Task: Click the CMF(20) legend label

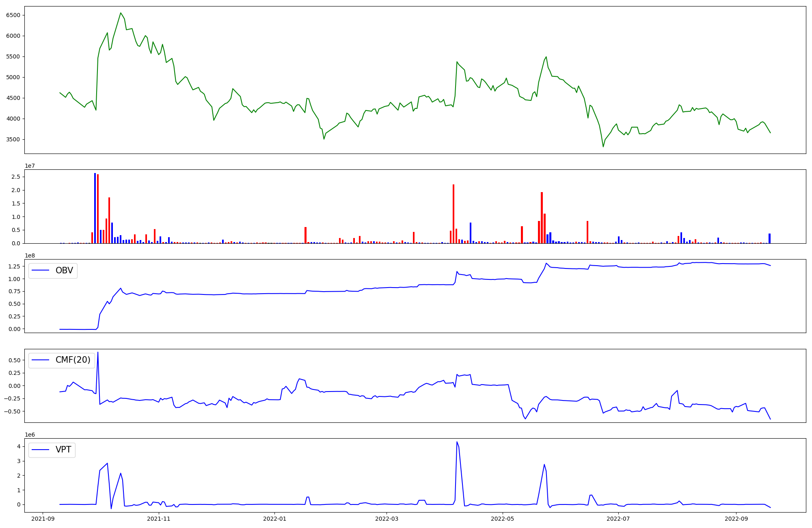Action: click(73, 360)
